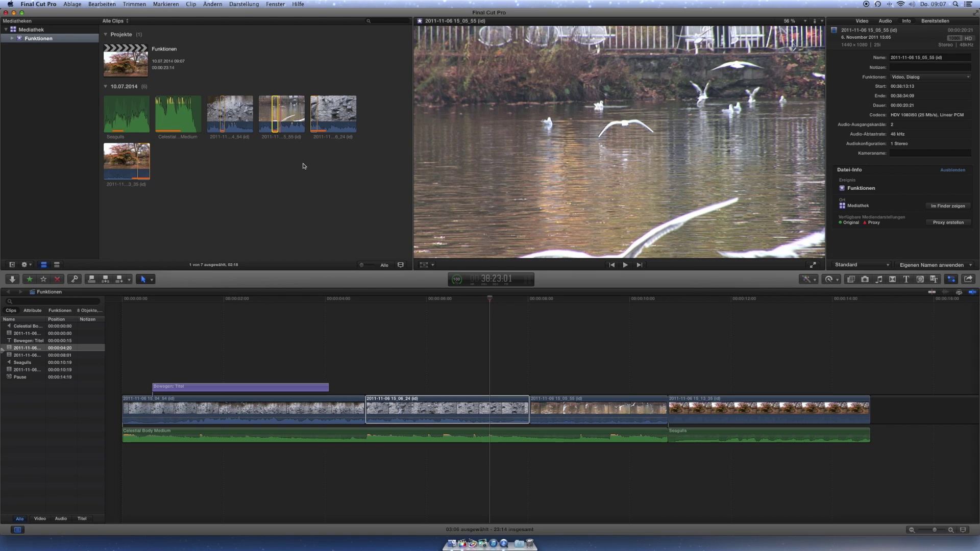The height and width of the screenshot is (551, 980).
Task: Mark clip as favorite with green star
Action: [x=30, y=279]
